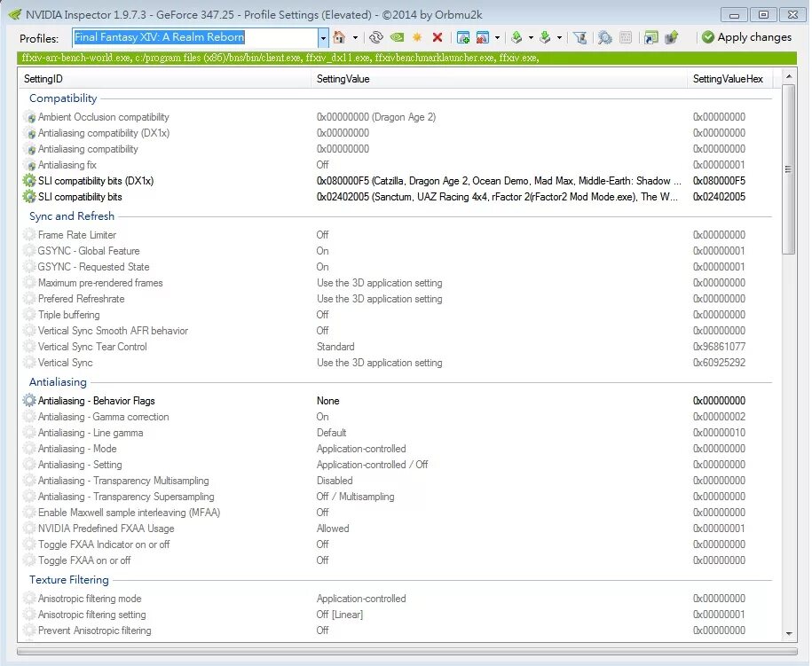Select Prefered Refreshrate row

396,299
